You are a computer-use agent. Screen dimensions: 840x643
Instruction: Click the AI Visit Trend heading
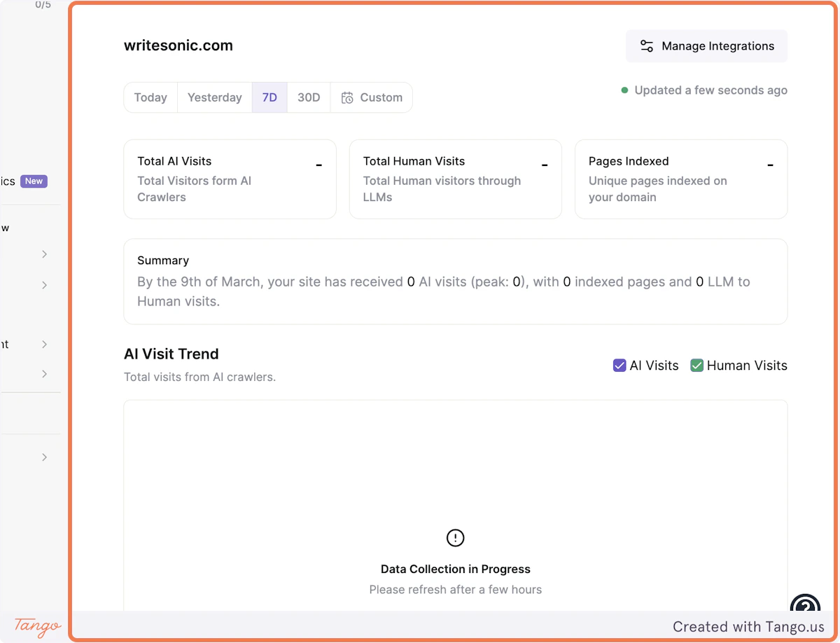tap(171, 354)
